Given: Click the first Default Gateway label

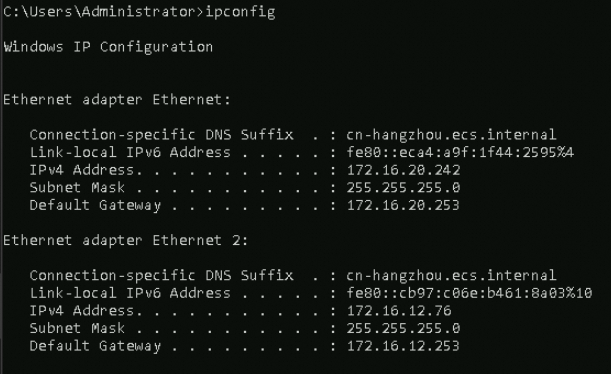Looking at the screenshot, I should pos(95,206).
